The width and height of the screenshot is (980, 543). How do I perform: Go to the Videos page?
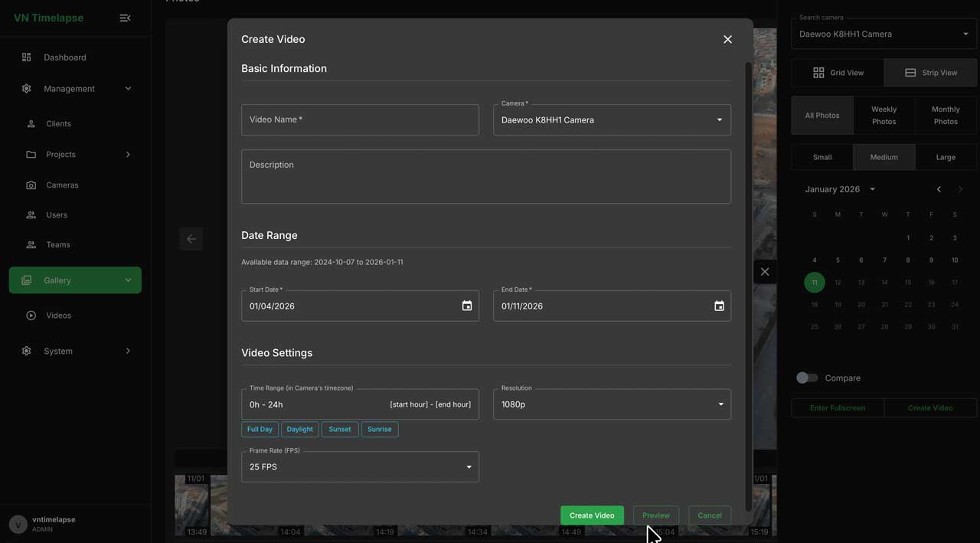58,316
